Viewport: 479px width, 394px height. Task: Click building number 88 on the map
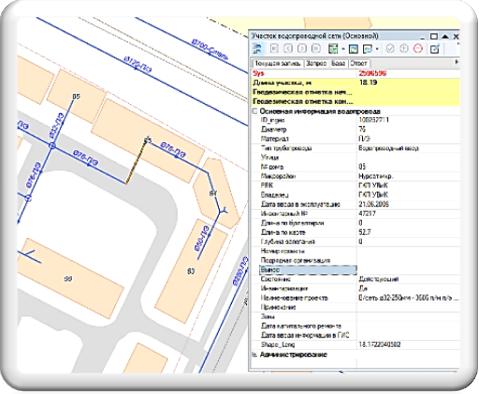click(x=68, y=279)
